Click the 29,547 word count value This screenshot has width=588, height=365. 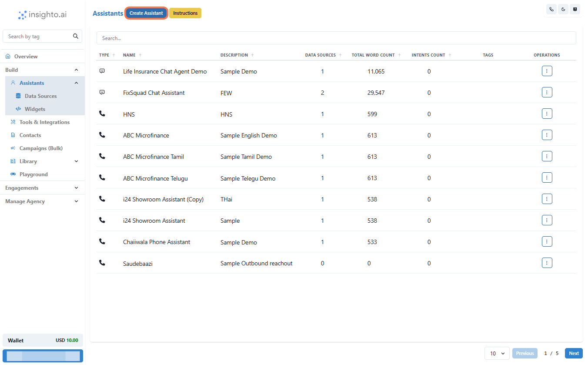pyautogui.click(x=376, y=93)
